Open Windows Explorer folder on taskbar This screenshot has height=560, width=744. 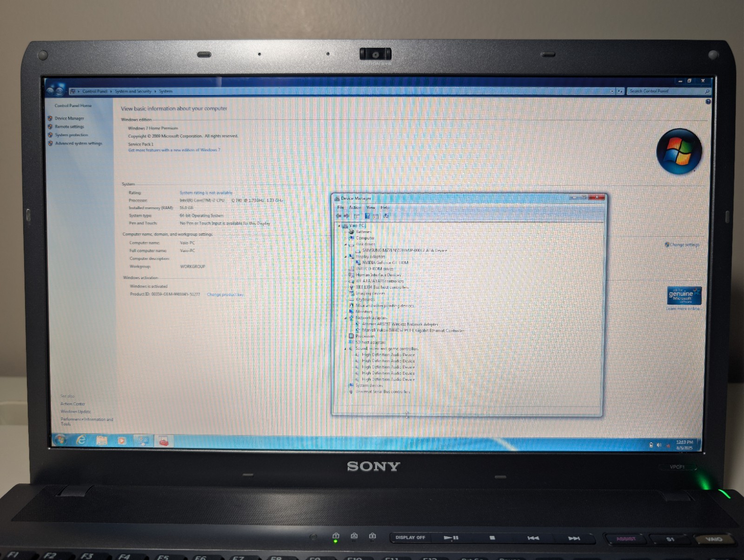101,440
